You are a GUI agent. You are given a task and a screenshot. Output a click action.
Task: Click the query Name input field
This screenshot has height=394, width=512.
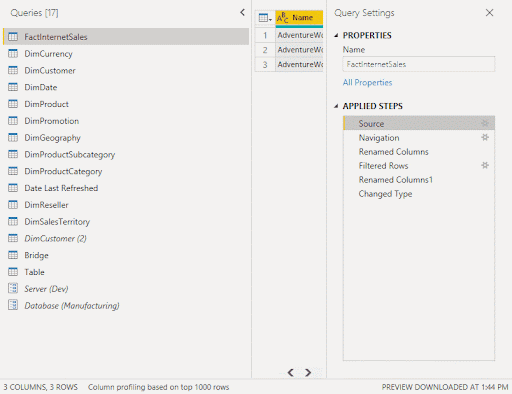click(419, 64)
